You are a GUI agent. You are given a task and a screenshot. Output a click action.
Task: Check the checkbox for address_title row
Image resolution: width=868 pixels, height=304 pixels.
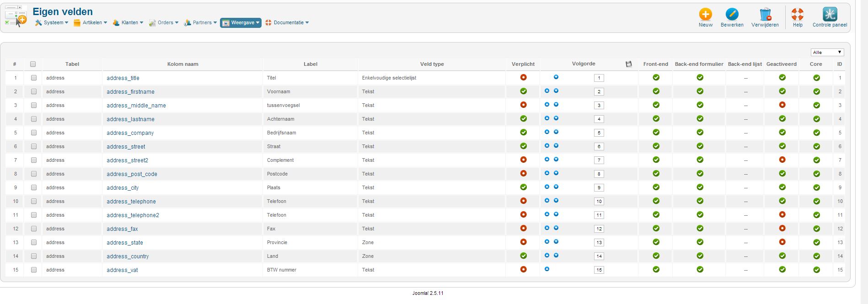(x=34, y=78)
